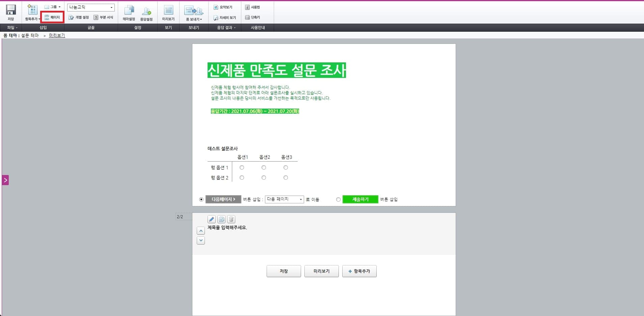Viewport: 644px width, 316px height.
Task: Select the 페이지 insert icon
Action: 53,17
